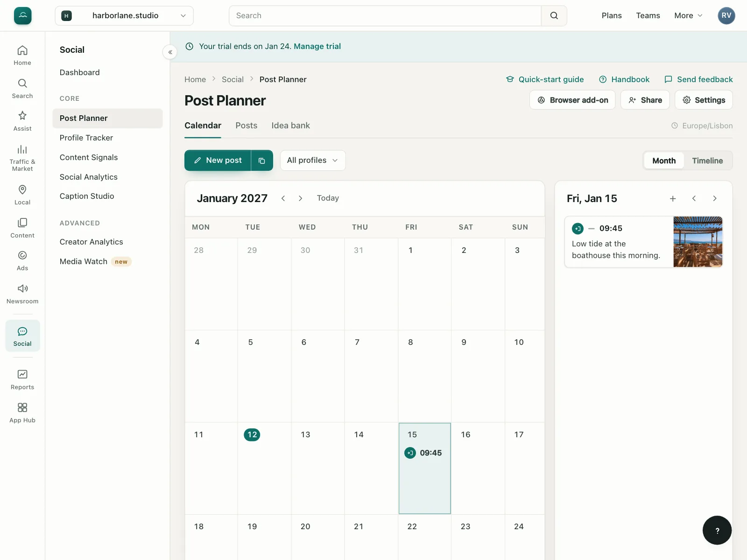747x560 pixels.
Task: Click the app logo in the top-left
Action: pos(23,15)
